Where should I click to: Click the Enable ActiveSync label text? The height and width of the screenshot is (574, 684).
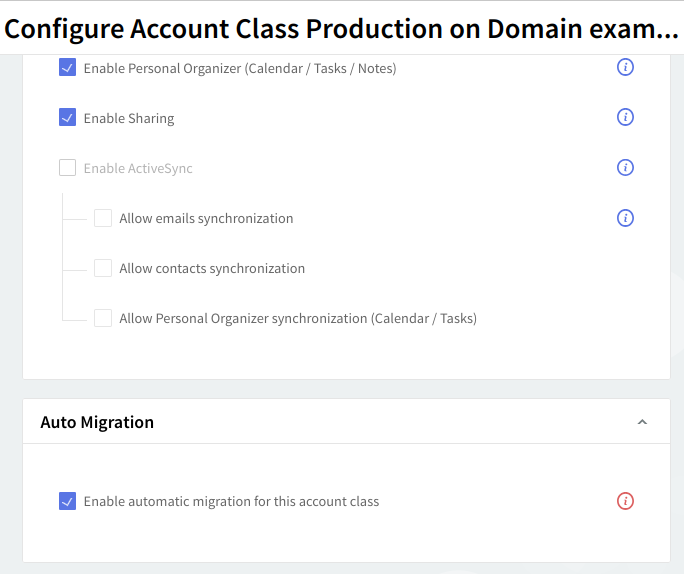click(x=138, y=169)
